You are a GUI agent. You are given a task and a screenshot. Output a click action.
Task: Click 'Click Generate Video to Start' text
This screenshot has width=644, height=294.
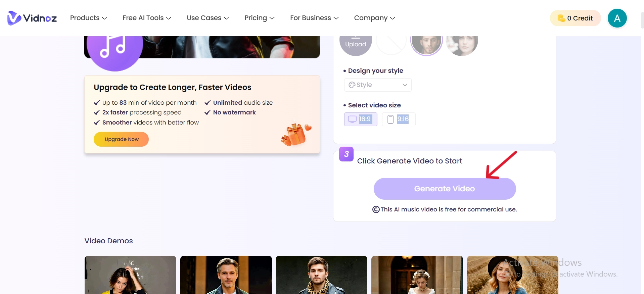point(410,161)
